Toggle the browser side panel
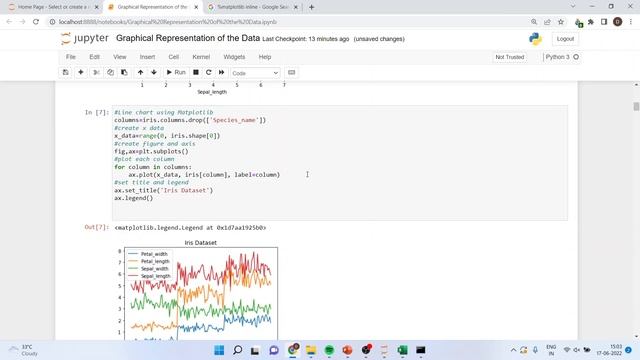The image size is (640, 360). tap(604, 22)
